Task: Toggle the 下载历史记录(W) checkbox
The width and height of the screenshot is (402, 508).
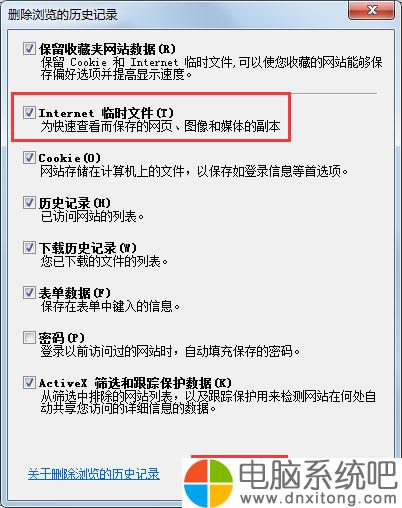Action: coord(29,247)
